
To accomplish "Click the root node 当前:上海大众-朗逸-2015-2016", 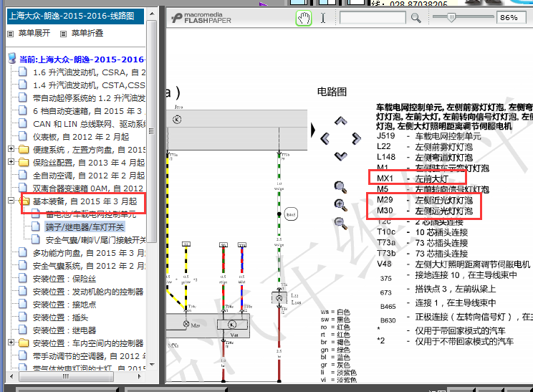I will click(82, 59).
